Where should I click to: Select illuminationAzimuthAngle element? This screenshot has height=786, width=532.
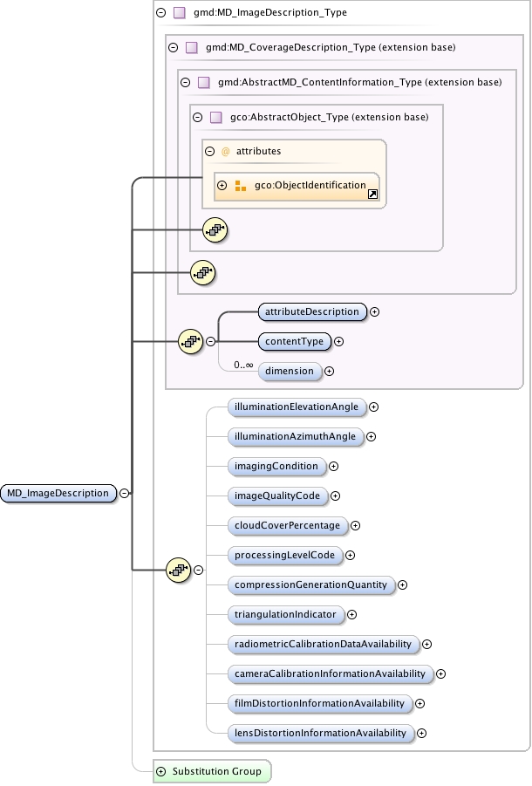point(295,436)
